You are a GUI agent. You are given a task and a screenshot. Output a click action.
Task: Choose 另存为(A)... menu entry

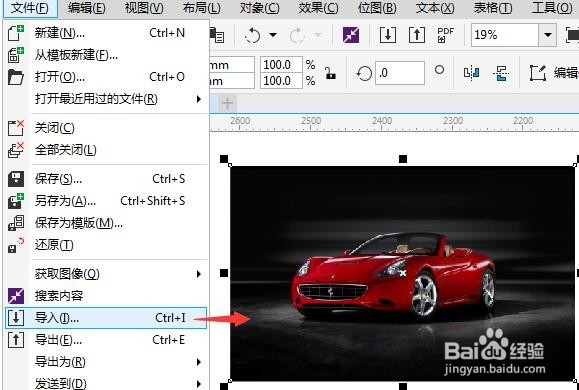coord(106,201)
